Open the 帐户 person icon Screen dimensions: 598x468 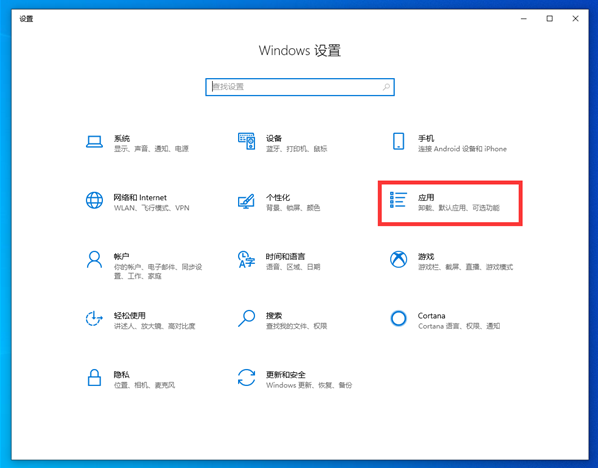point(94,260)
